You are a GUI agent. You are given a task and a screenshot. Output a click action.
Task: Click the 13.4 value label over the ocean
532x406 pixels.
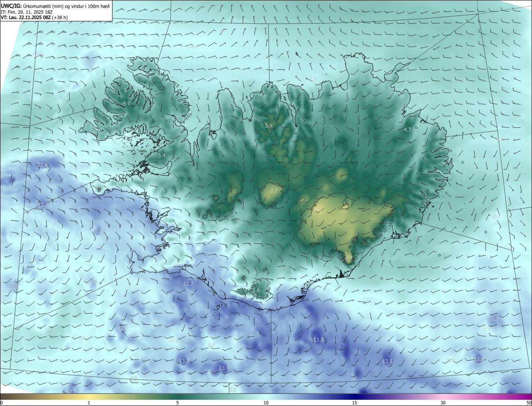tap(224, 368)
